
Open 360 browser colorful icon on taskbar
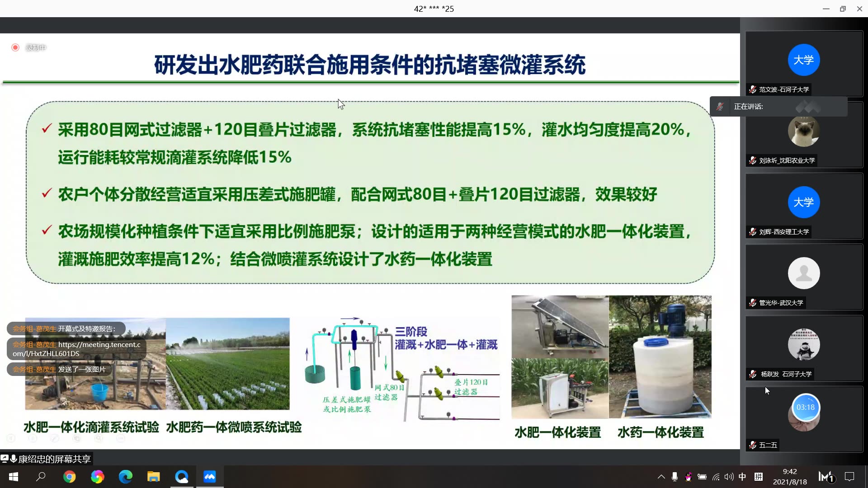[97, 477]
